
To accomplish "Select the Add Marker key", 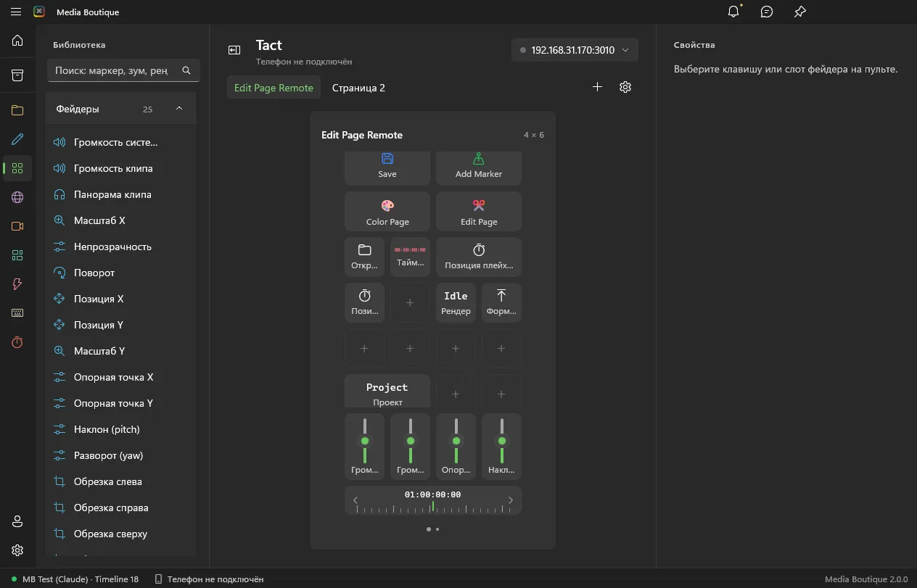I will pyautogui.click(x=479, y=167).
